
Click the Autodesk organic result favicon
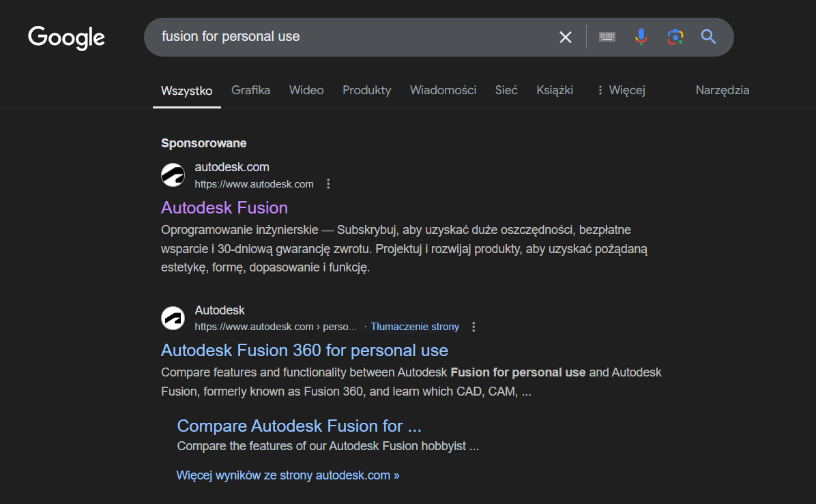[x=173, y=318]
